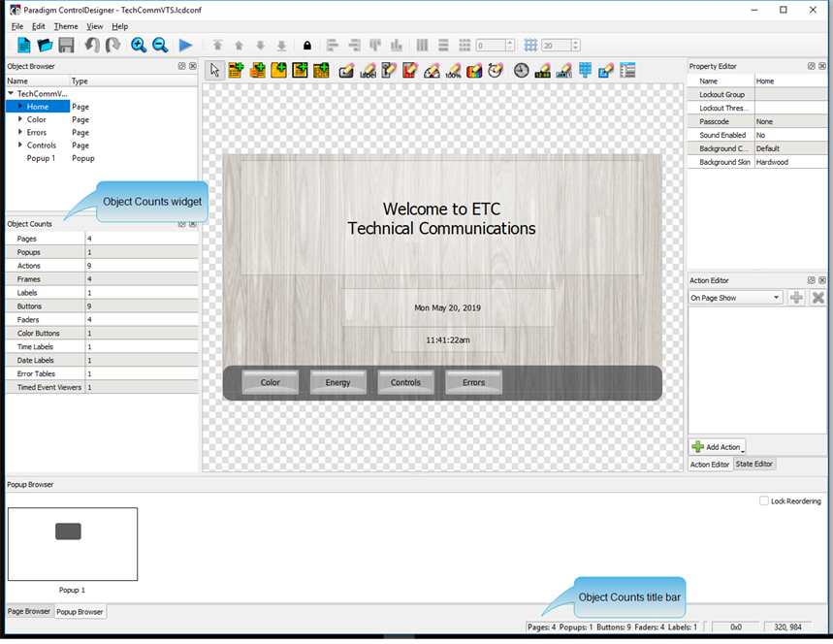Click the analog clock tool icon
Screen dimensions: 833x644
(521, 70)
